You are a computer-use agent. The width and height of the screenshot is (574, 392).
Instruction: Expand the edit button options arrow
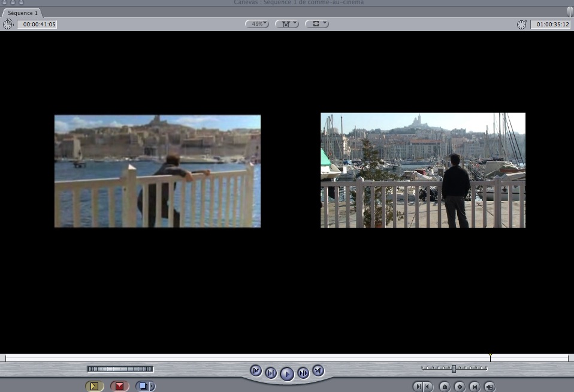pyautogui.click(x=153, y=386)
